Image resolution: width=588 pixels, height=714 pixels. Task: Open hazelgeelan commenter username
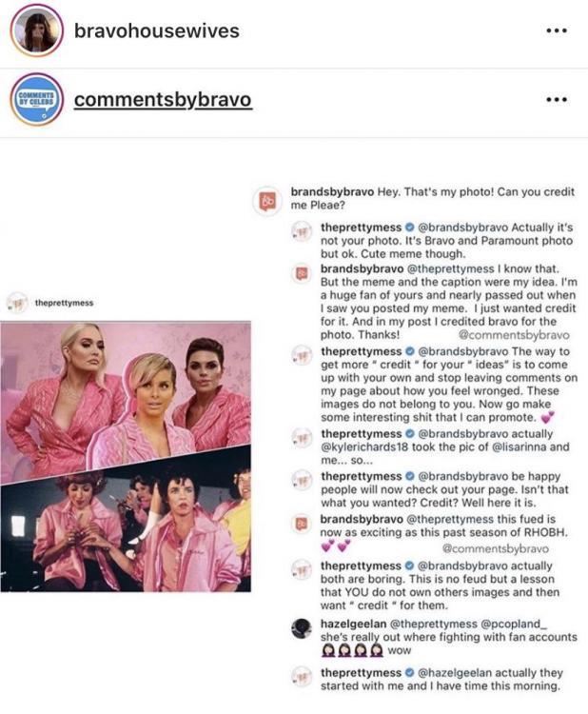(x=354, y=624)
